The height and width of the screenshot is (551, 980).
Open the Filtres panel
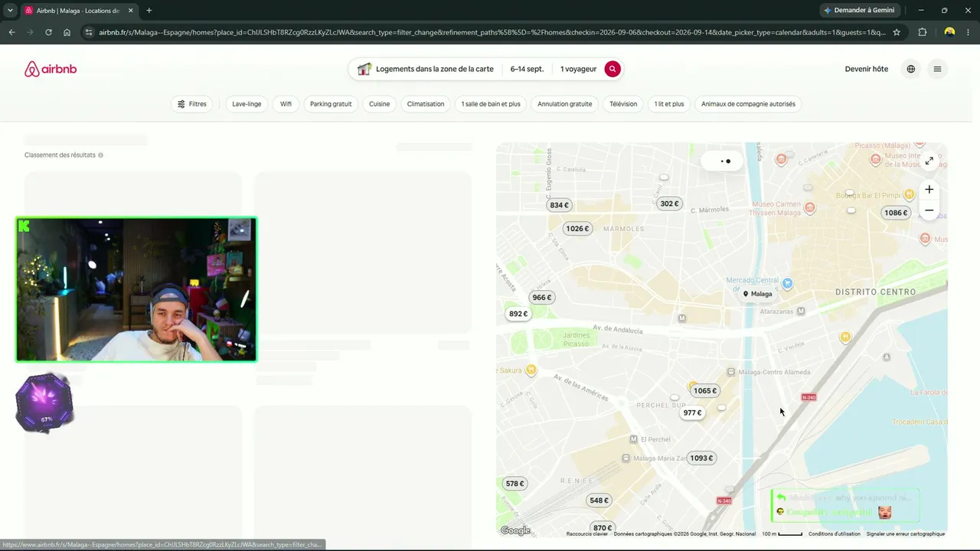[x=192, y=104]
